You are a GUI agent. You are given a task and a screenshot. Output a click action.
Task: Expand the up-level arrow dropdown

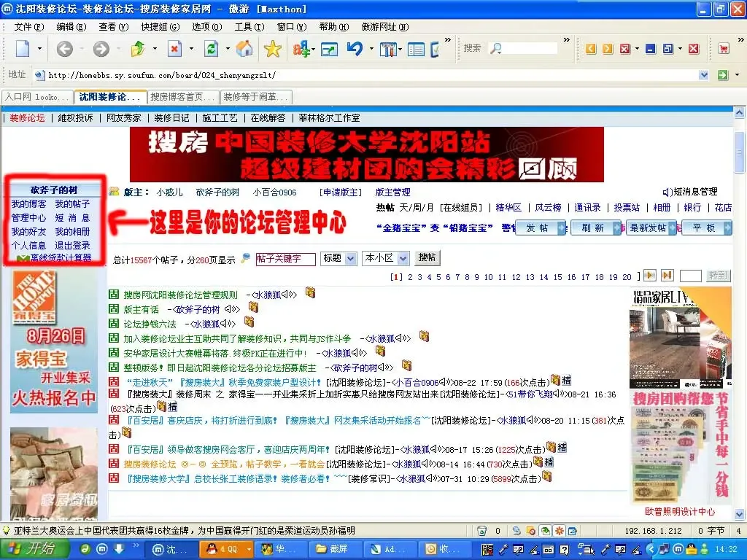[155, 49]
